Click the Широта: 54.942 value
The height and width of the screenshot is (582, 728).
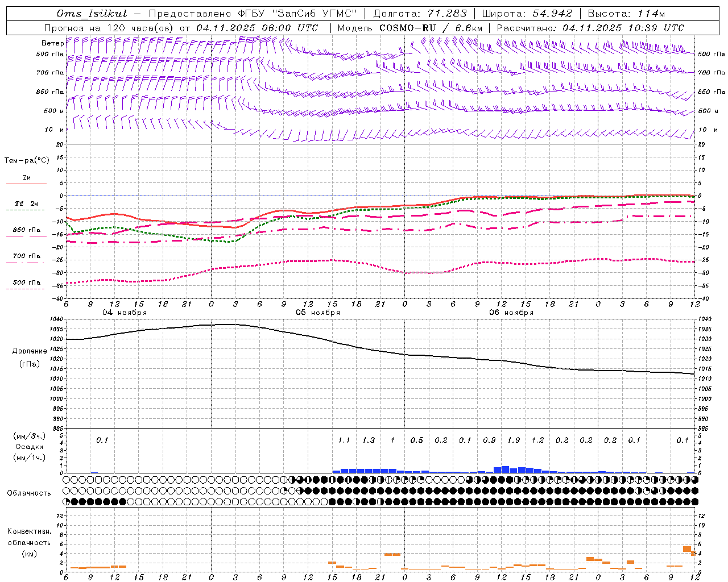pyautogui.click(x=527, y=14)
